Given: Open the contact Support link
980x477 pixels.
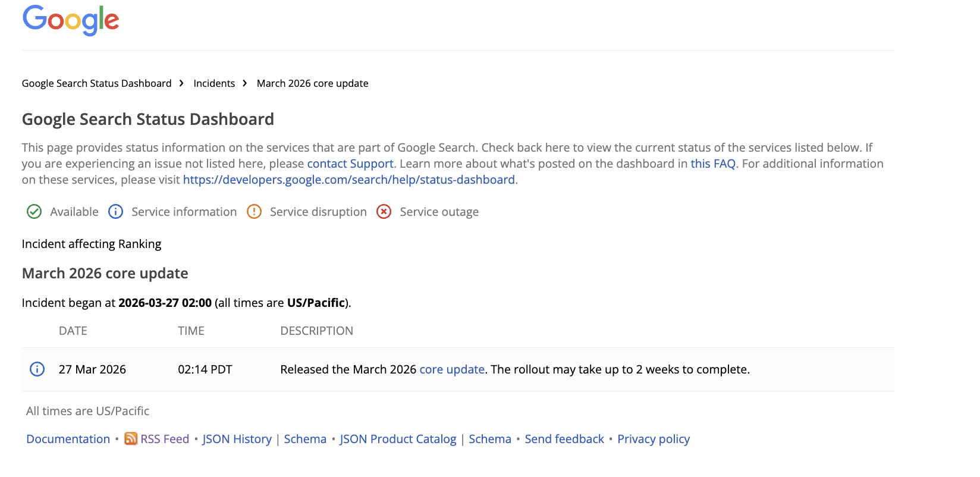Looking at the screenshot, I should click(350, 164).
